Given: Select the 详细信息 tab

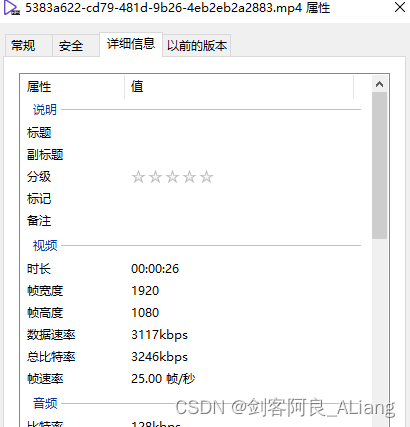Looking at the screenshot, I should coord(131,44).
